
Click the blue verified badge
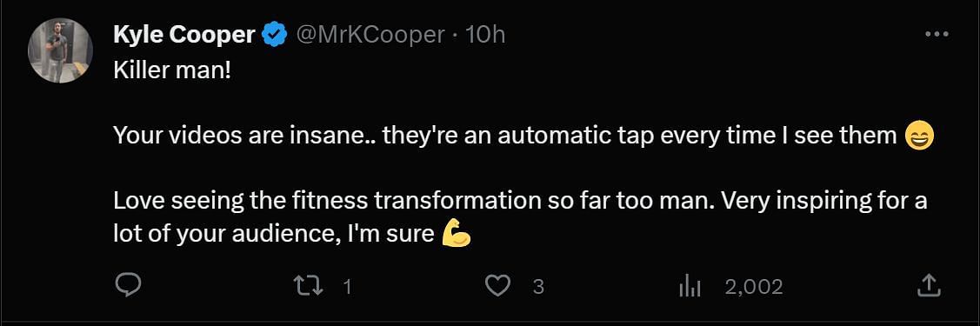point(274,35)
